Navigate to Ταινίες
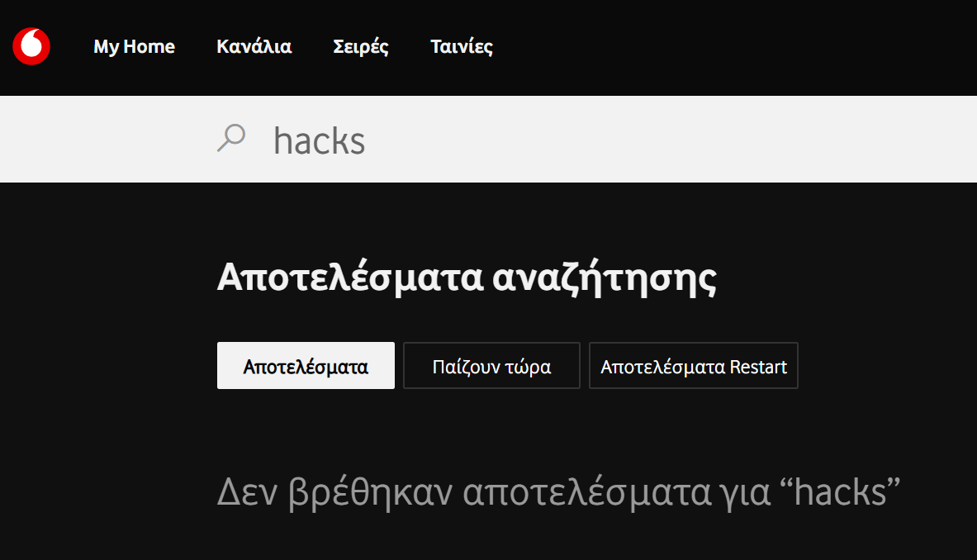977x560 pixels. point(462,47)
